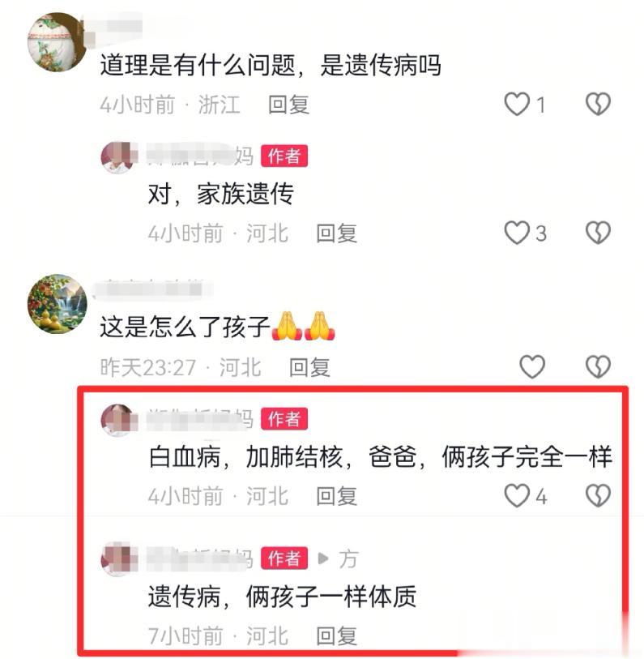This screenshot has height=659, width=644.
Task: Open author avatar on last reply
Action: point(119,558)
